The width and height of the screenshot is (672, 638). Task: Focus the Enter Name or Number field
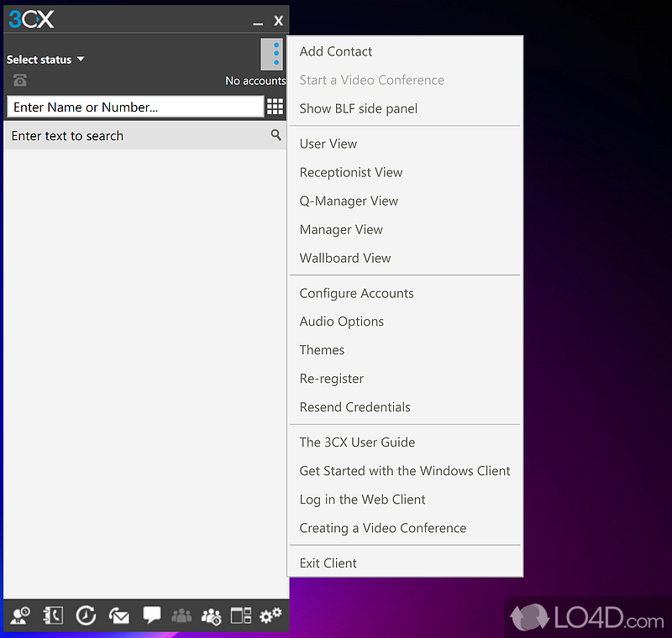(134, 107)
